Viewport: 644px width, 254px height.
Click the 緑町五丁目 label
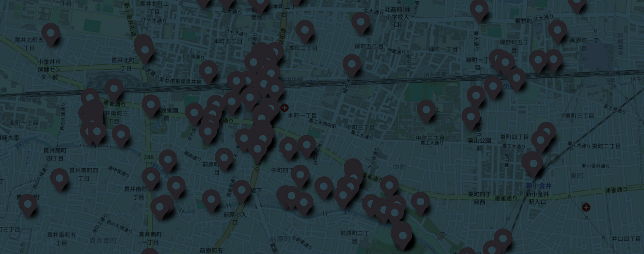coord(369,46)
